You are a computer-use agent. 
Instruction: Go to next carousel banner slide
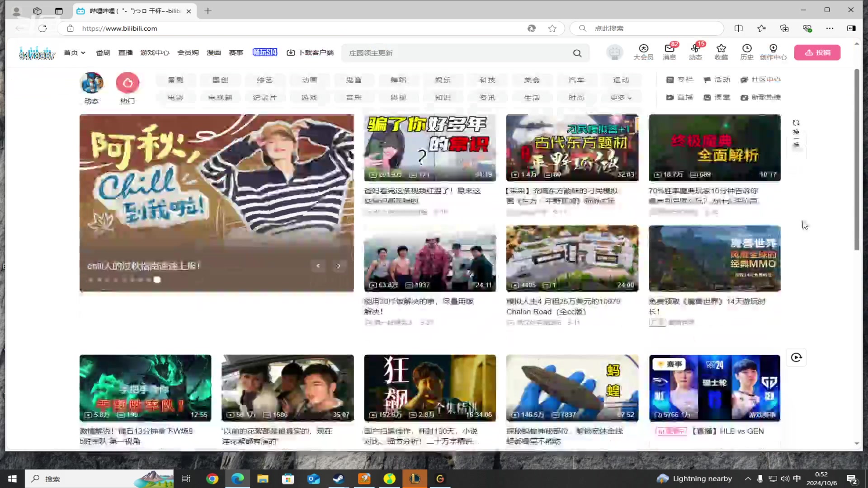tap(338, 266)
